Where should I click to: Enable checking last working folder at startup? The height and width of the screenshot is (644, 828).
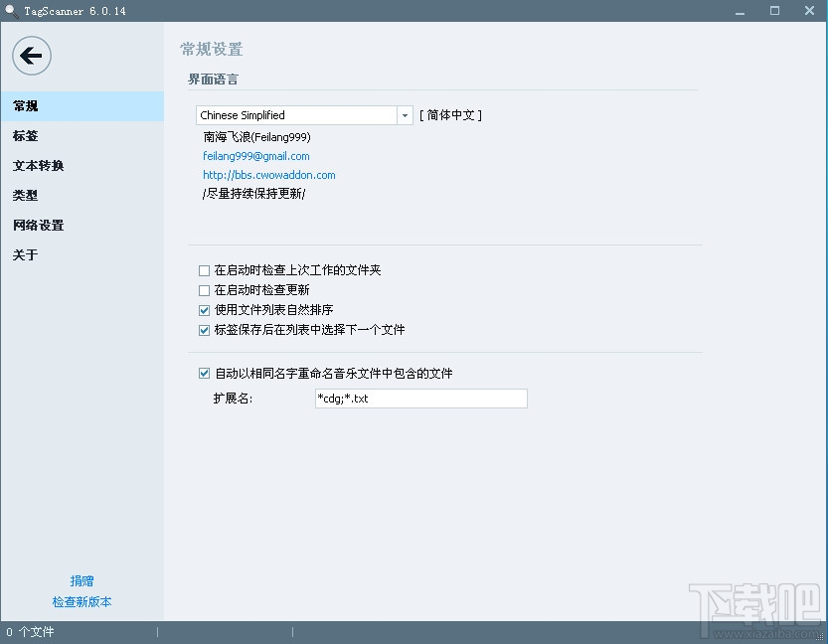[x=204, y=270]
